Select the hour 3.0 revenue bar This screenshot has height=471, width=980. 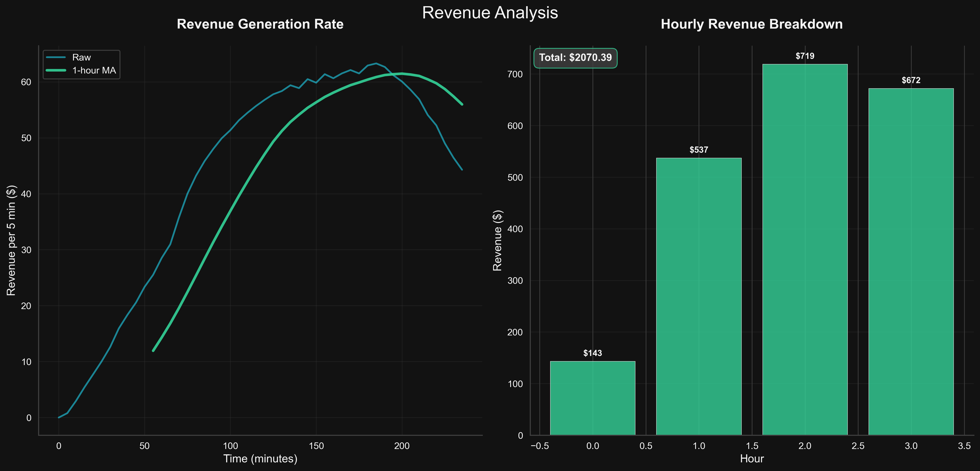911,262
